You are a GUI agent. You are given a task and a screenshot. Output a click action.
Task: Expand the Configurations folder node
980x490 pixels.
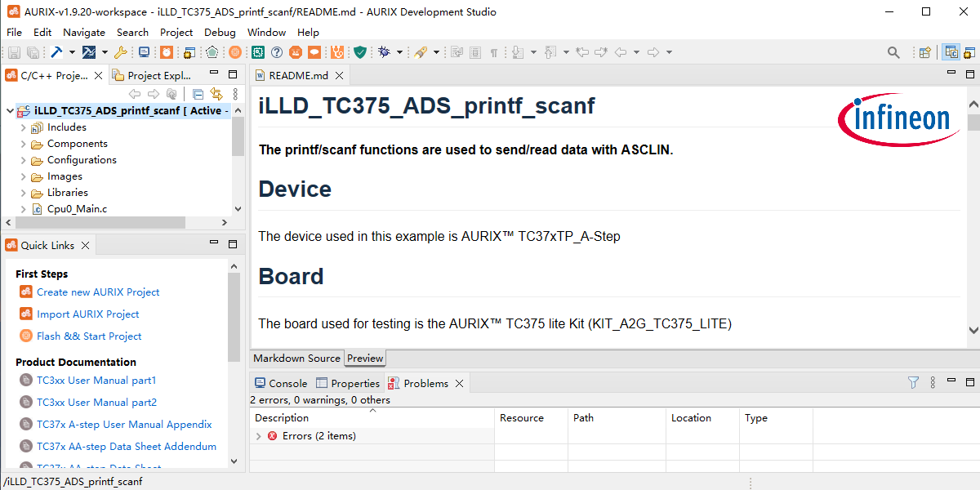[23, 160]
